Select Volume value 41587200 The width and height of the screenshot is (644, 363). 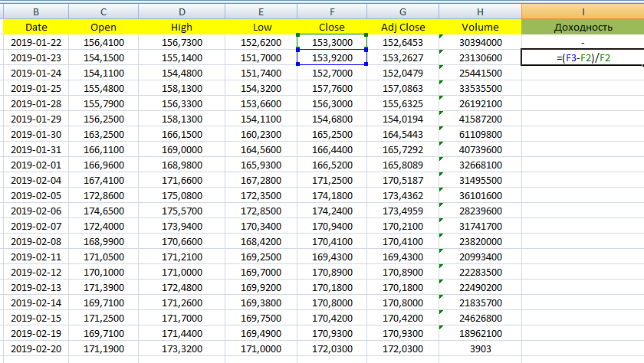(480, 119)
